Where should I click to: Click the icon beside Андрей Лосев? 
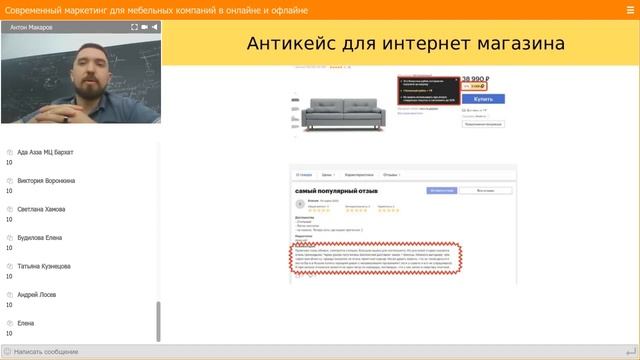coord(10,295)
